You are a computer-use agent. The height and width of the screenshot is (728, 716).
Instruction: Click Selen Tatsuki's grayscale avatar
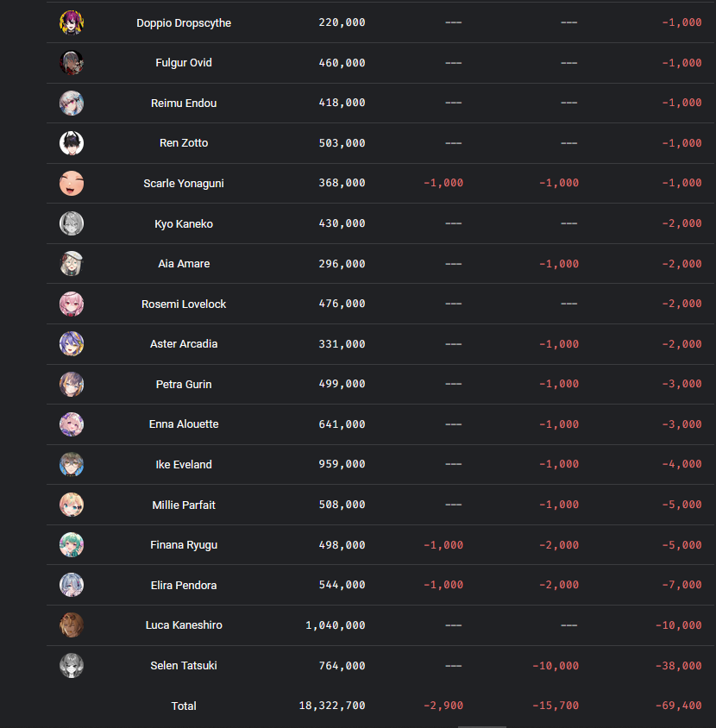72,665
